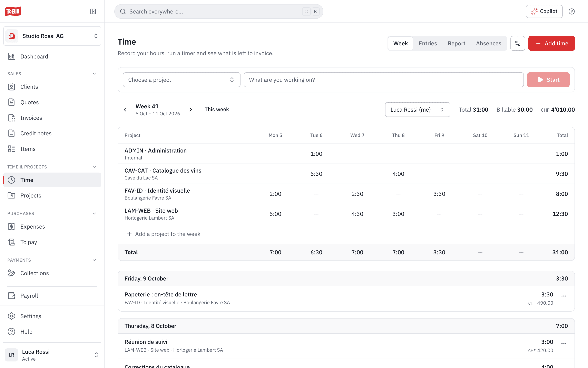Screen dimensions: 588x368
Task: Open Dashboard from sidebar
Action: point(52,56)
